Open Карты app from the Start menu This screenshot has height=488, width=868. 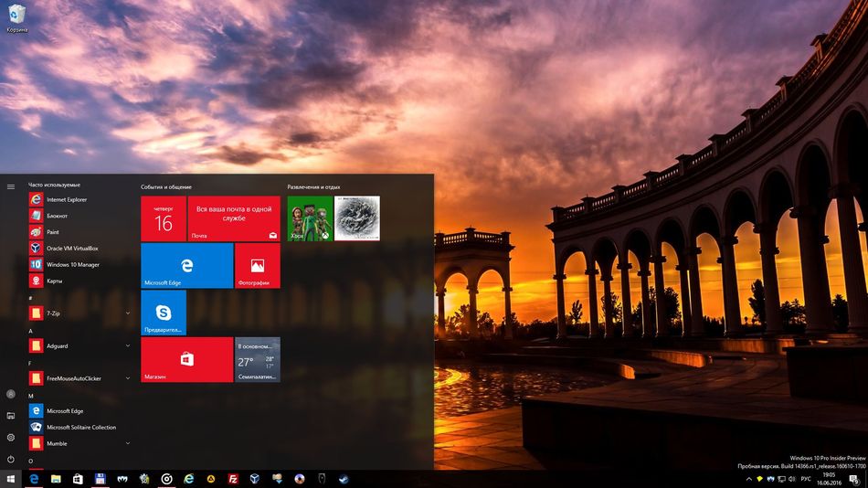point(80,281)
